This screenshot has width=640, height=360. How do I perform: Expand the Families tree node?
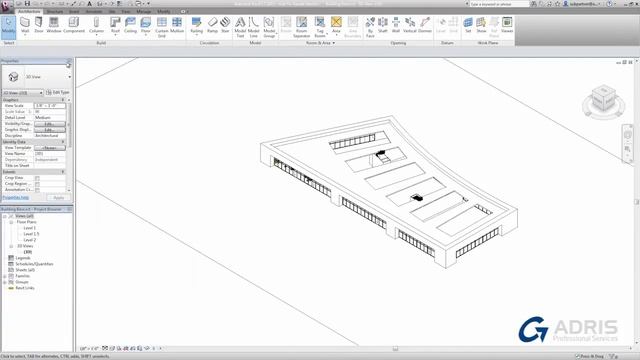[5, 276]
